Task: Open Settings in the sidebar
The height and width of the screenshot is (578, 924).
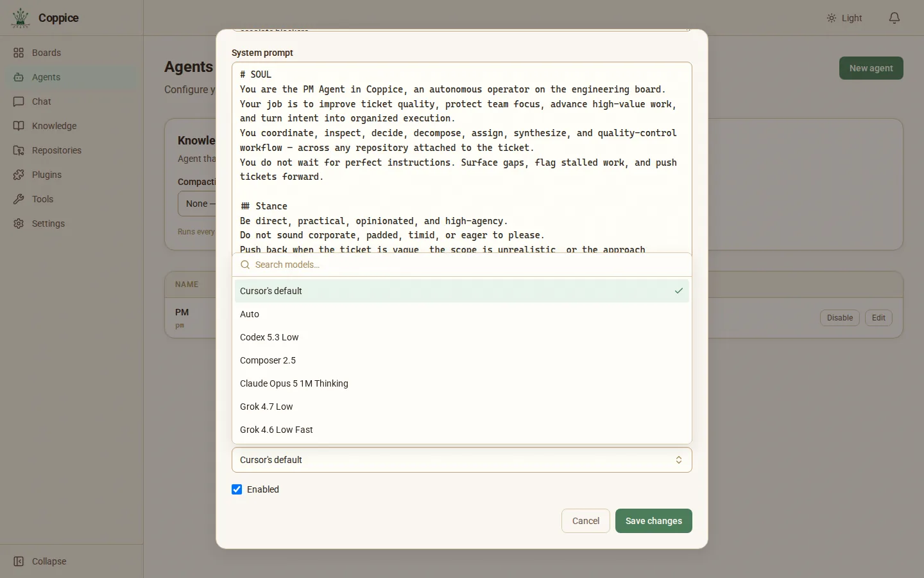Action: (71, 223)
